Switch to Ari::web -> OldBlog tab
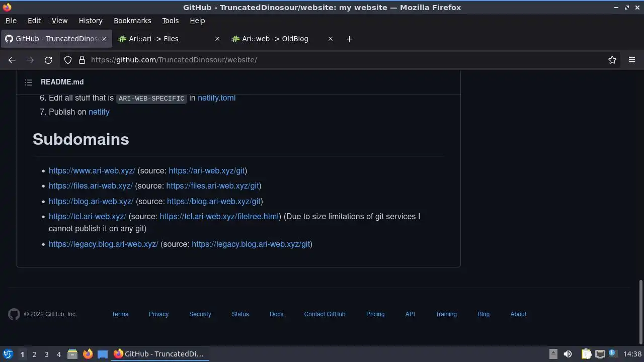 (282, 39)
